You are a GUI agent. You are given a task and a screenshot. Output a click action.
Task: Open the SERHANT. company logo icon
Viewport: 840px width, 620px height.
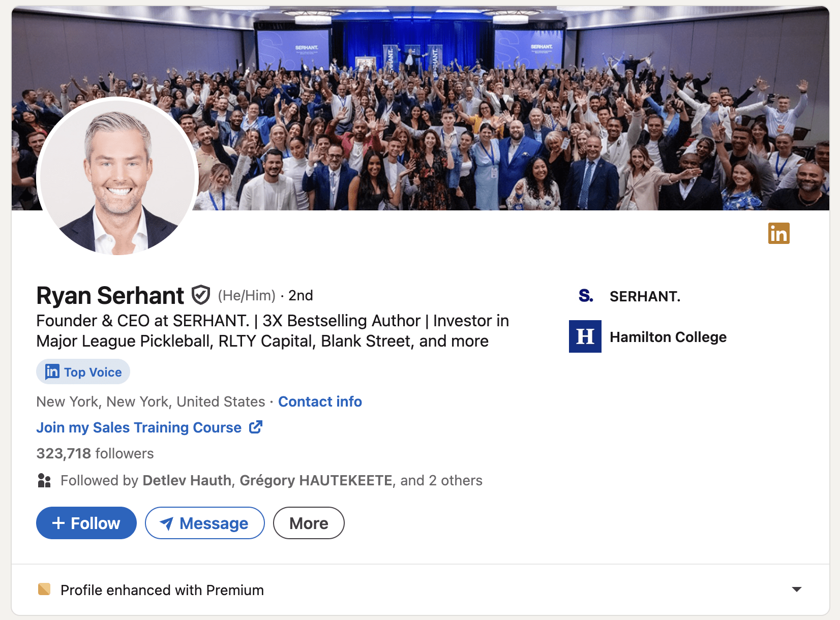click(x=585, y=296)
